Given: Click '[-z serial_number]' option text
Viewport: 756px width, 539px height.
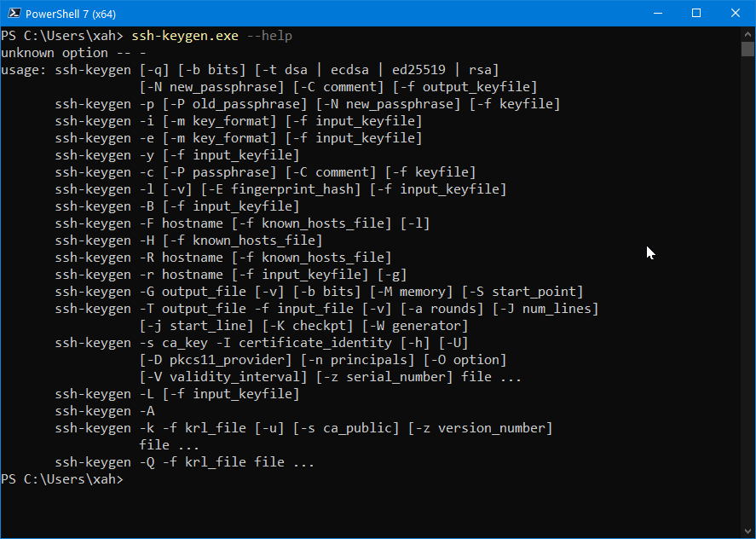Looking at the screenshot, I should coord(384,377).
